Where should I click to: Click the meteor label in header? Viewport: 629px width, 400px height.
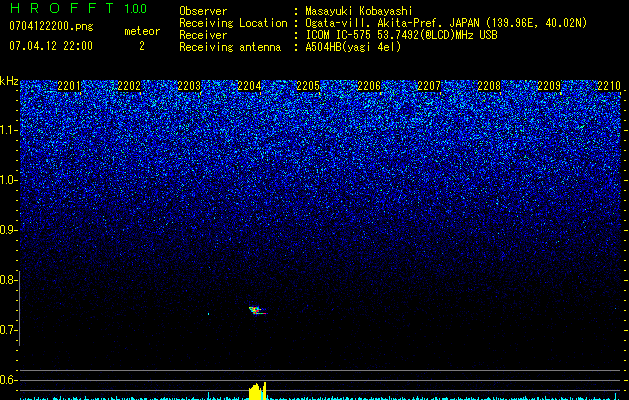point(142,31)
